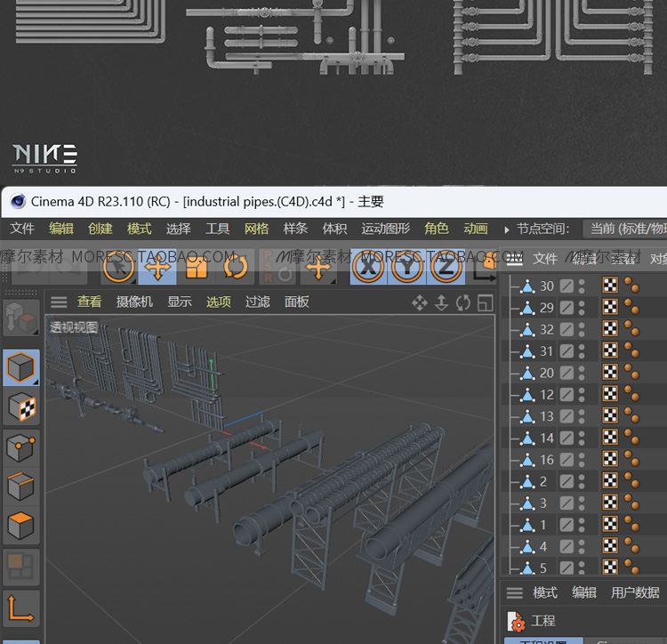Click Phong tag of object 1
The image size is (667, 644).
(x=631, y=524)
